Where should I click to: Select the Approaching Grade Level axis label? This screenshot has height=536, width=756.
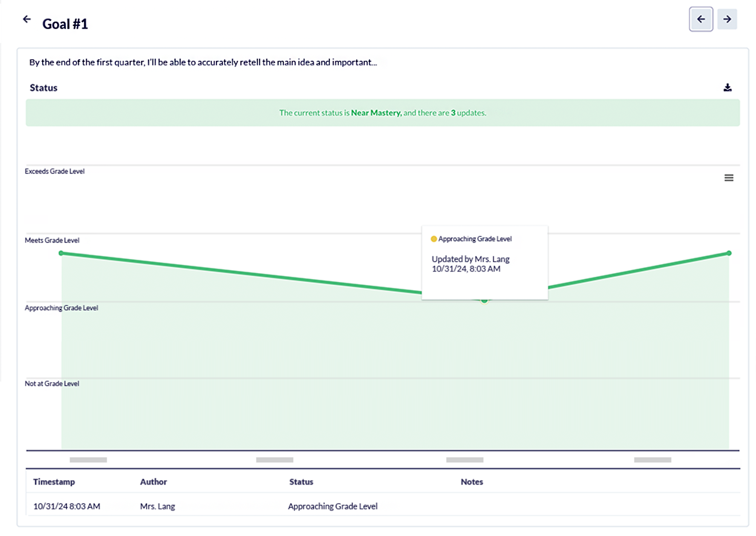click(61, 307)
